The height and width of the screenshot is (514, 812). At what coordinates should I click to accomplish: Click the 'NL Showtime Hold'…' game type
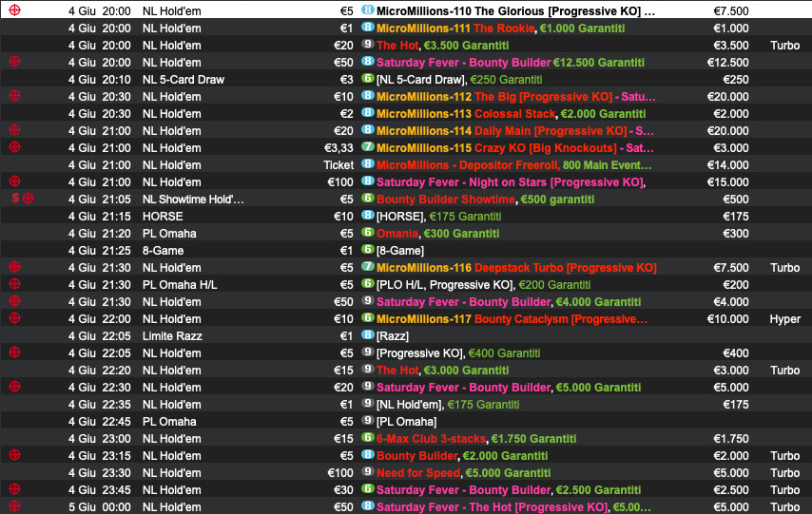tap(193, 199)
